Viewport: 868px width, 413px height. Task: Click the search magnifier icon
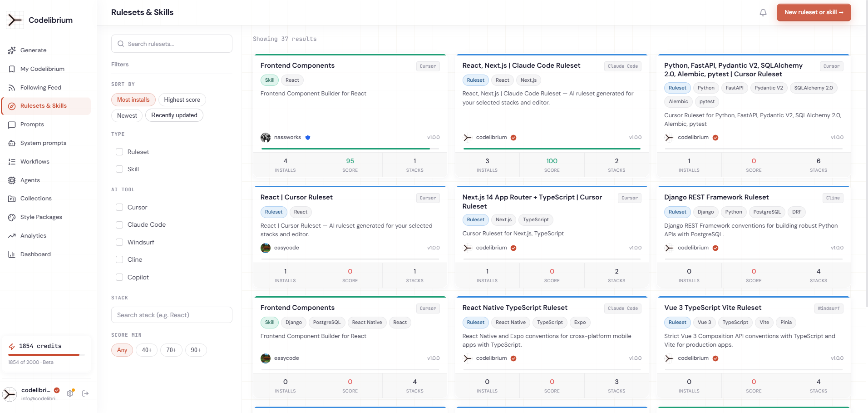point(121,44)
